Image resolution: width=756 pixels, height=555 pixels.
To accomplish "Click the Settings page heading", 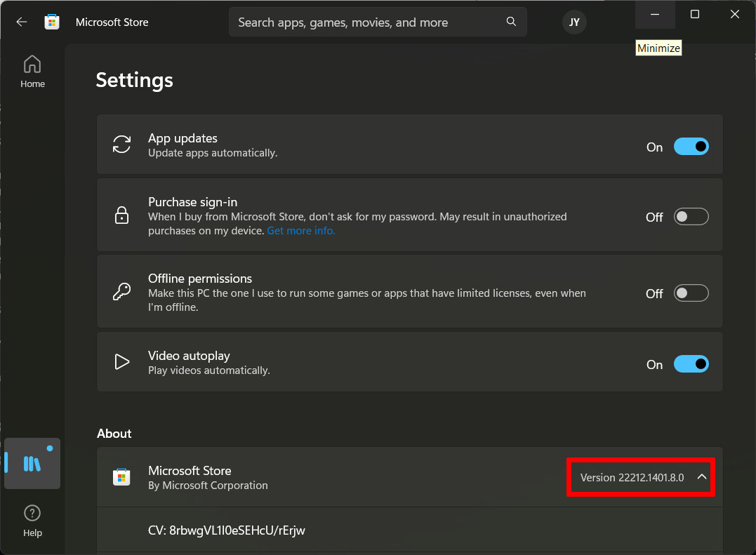I will [135, 81].
